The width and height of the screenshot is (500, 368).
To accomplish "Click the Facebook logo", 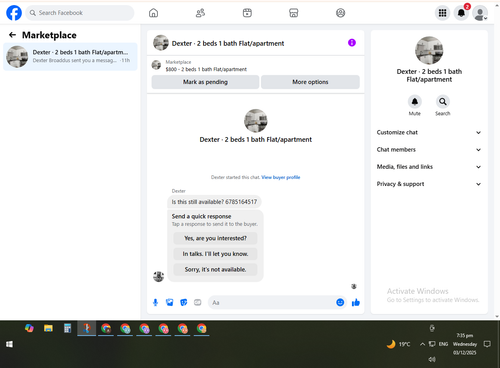I will [x=14, y=13].
